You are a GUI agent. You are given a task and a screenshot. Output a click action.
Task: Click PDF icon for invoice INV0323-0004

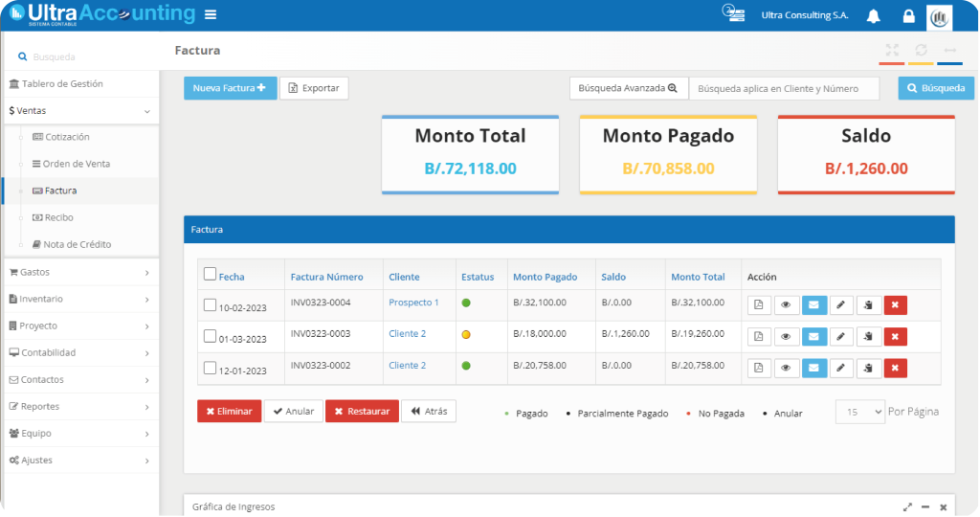coord(758,305)
